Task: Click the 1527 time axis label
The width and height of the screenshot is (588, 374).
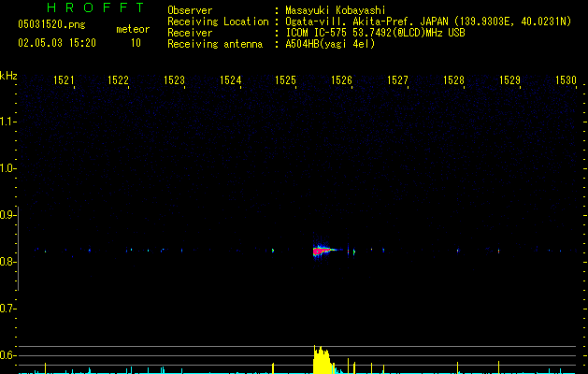Action: [x=397, y=80]
